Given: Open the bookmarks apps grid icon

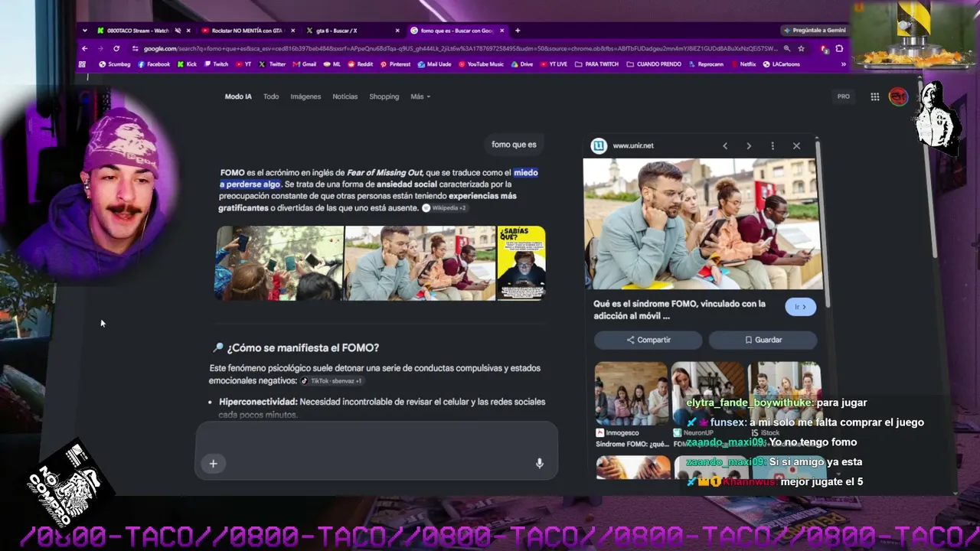Looking at the screenshot, I should pyautogui.click(x=82, y=64).
